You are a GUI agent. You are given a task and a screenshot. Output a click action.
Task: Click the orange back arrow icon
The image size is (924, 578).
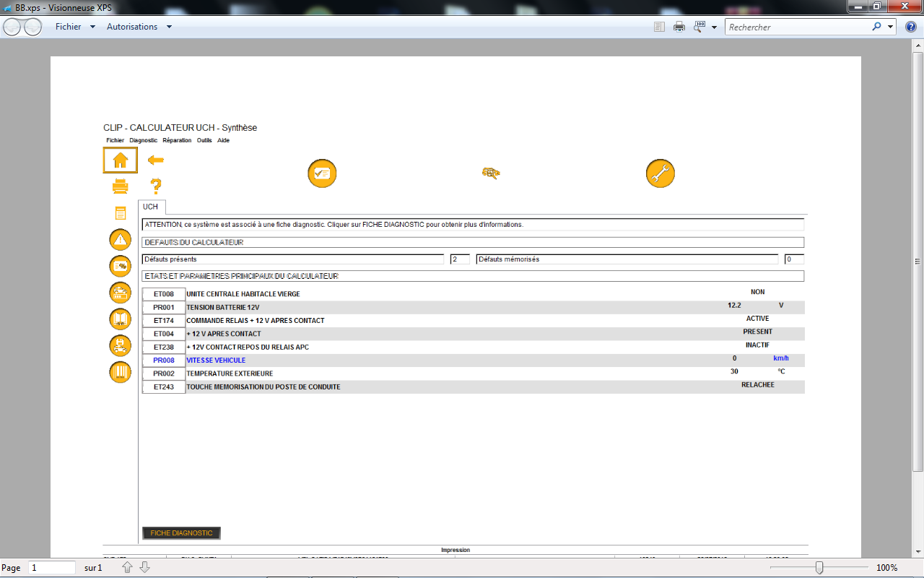coord(155,160)
